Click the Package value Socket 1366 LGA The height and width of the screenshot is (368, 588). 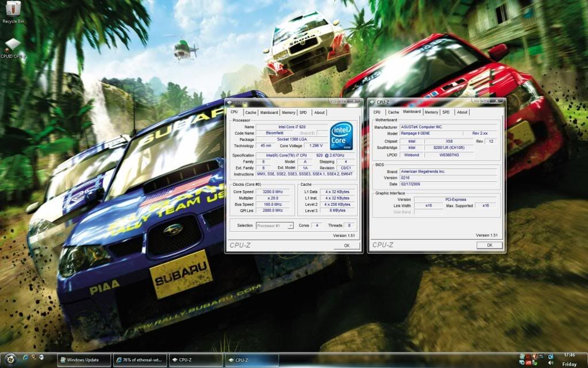coord(292,139)
